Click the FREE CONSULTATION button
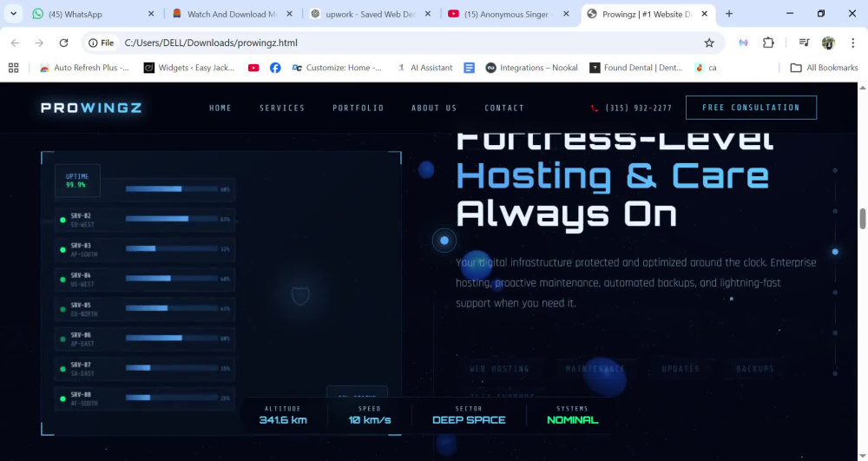Viewport: 868px width, 461px height. coord(751,108)
